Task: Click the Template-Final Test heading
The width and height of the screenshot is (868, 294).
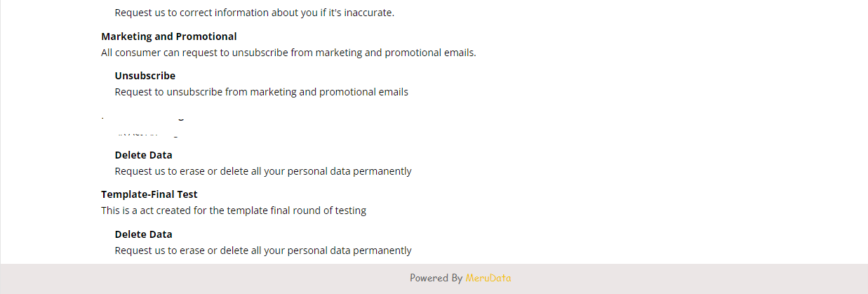Action: click(x=149, y=194)
